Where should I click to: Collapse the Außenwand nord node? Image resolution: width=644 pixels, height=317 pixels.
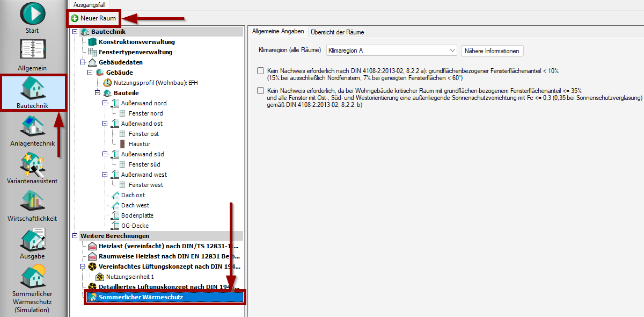105,103
